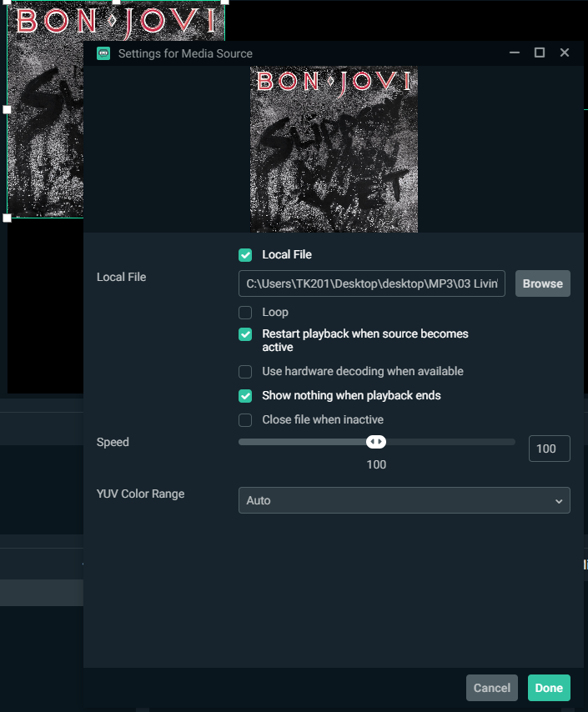This screenshot has width=588, height=712.
Task: Click the Speed slider handle
Action: [376, 442]
